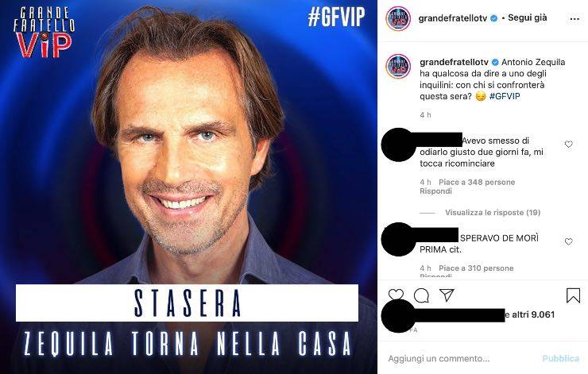Show who liked via 'Piace a 348 persone'
The image size is (588, 374).
pyautogui.click(x=478, y=182)
